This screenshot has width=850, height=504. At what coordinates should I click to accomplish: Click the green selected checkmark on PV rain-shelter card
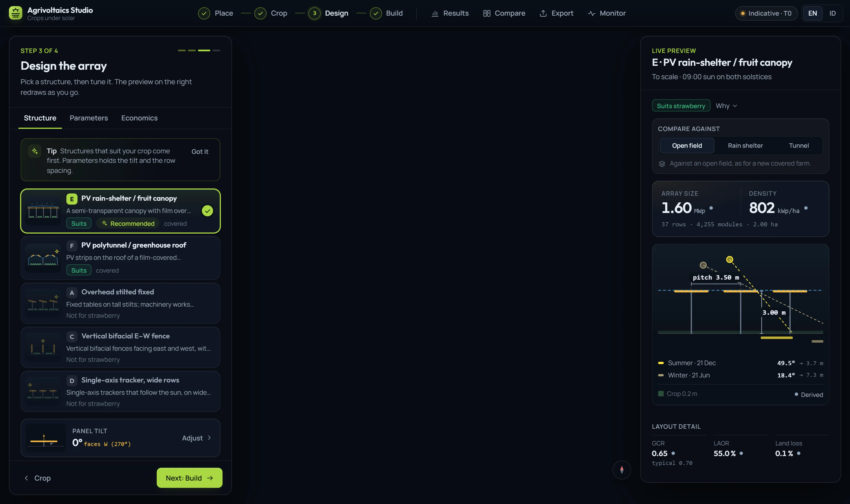[207, 211]
